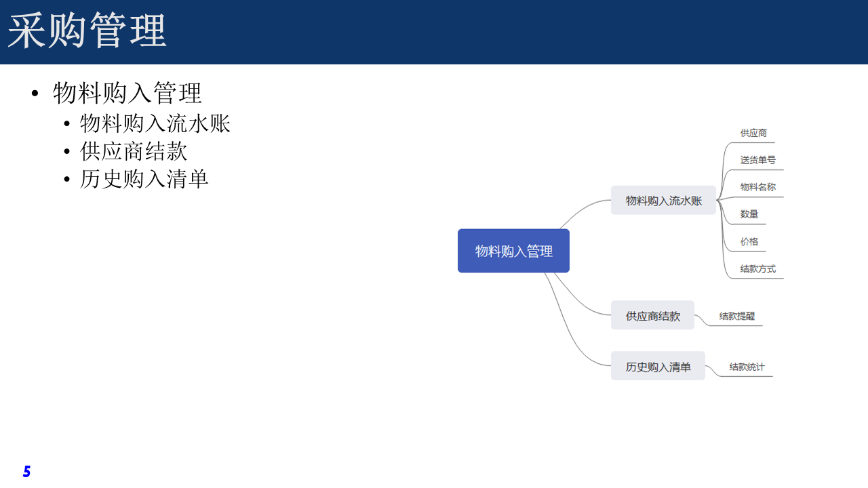Image resolution: width=868 pixels, height=488 pixels.
Task: Select the 物料名称 leaf item
Action: point(757,187)
